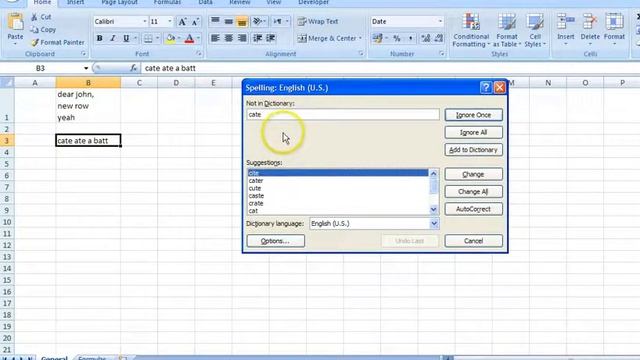This screenshot has height=360, width=640.
Task: Click the Copy icon
Action: point(35,30)
